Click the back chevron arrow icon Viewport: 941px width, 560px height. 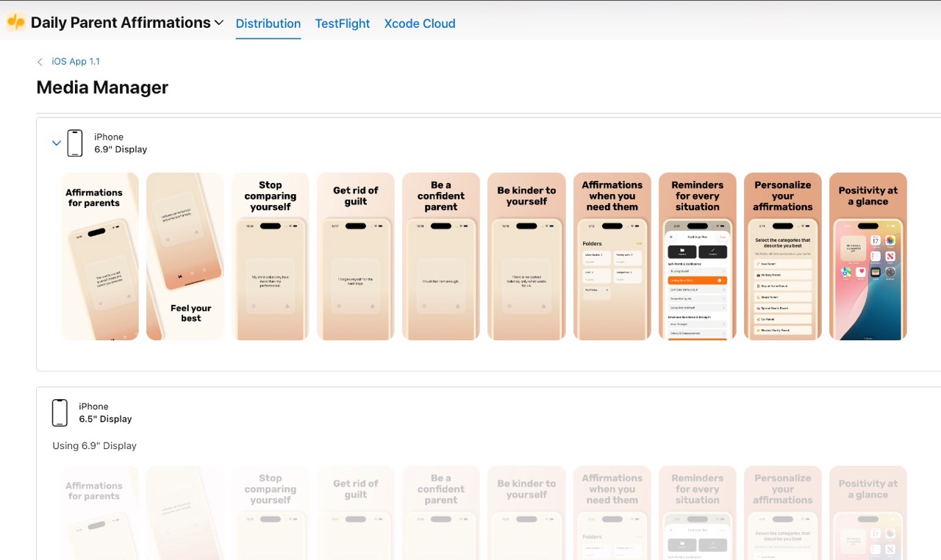click(x=40, y=62)
